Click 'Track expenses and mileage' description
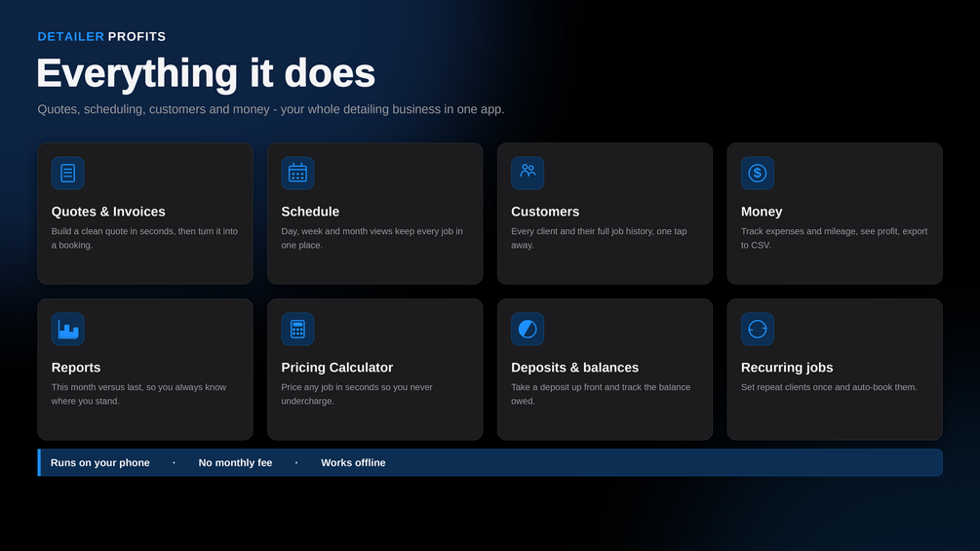Image resolution: width=980 pixels, height=551 pixels. pos(834,238)
